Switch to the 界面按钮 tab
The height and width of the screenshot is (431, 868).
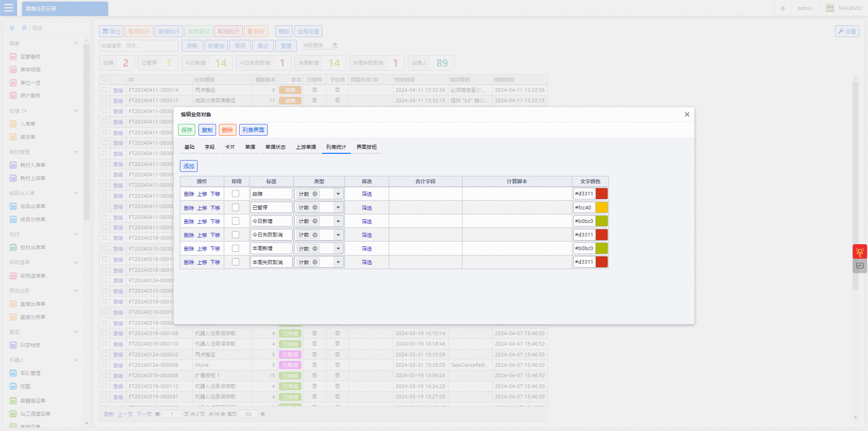click(367, 147)
